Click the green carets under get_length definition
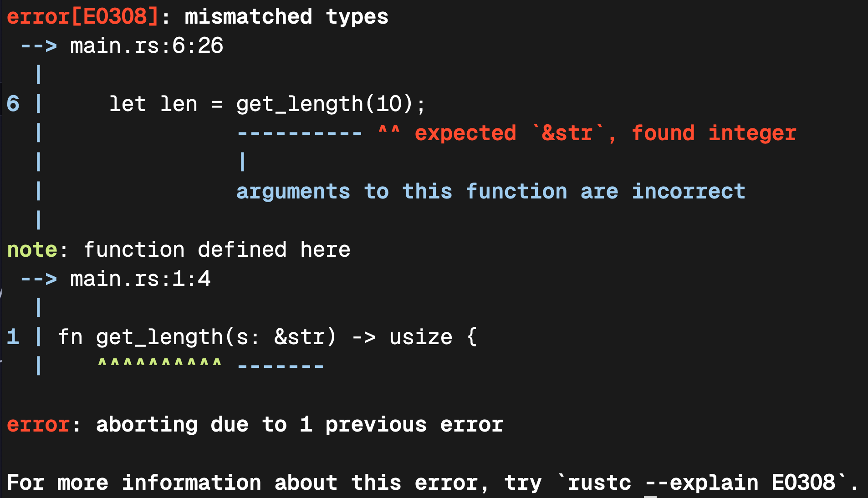 (159, 364)
